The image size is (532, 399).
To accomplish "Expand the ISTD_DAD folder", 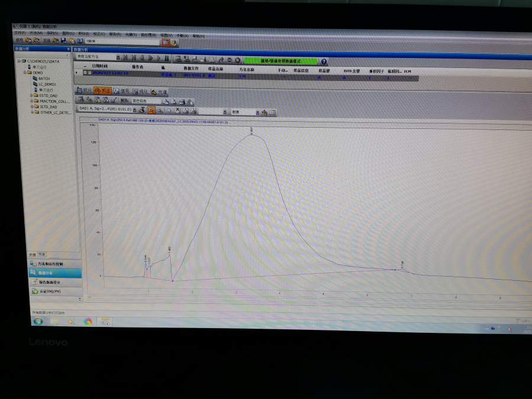I will click(32, 106).
